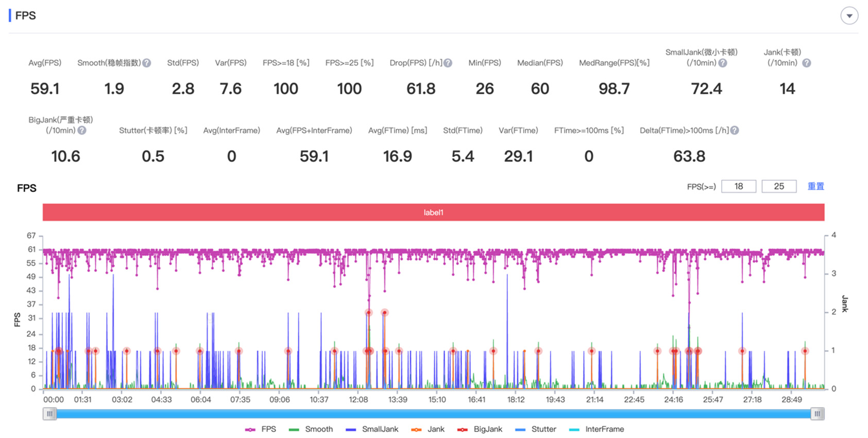Toggle the InterFrame series in the legend
868x438 pixels.
point(597,429)
